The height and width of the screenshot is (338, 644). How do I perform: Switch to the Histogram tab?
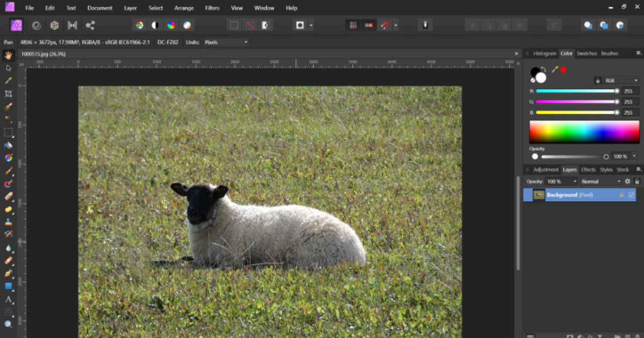pyautogui.click(x=545, y=53)
